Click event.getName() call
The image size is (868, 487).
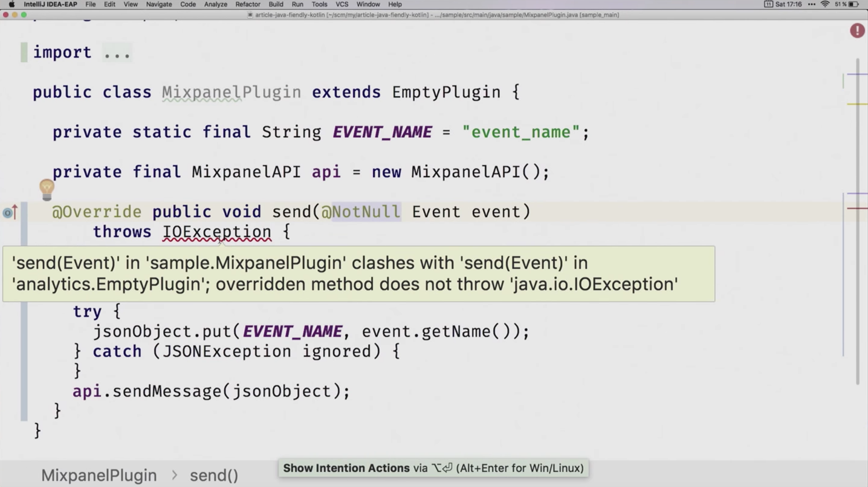(441, 332)
